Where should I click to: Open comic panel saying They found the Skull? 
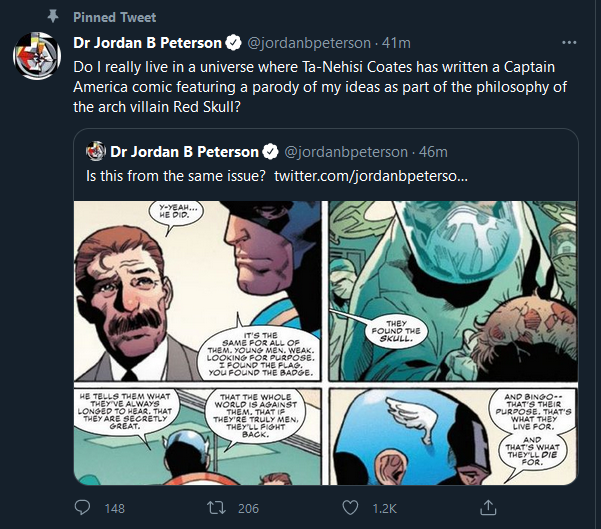pos(453,291)
